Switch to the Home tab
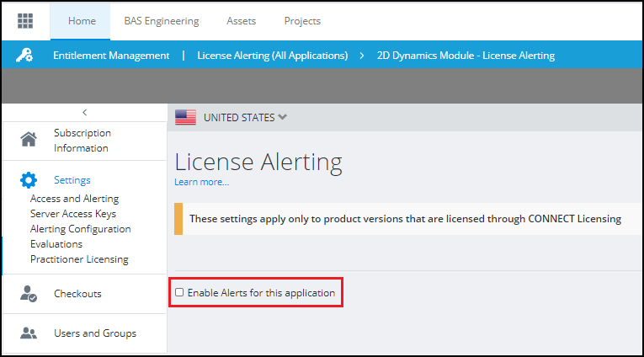The height and width of the screenshot is (357, 644). pyautogui.click(x=82, y=21)
